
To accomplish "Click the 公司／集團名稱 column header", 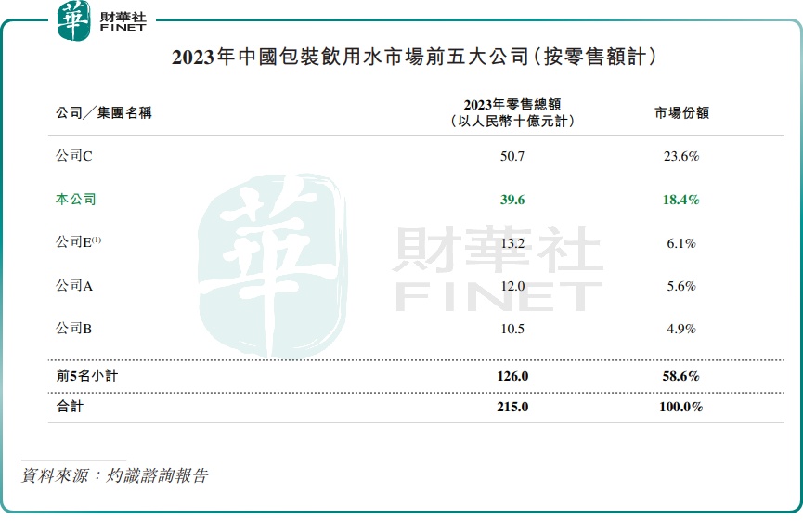I will pos(103,112).
